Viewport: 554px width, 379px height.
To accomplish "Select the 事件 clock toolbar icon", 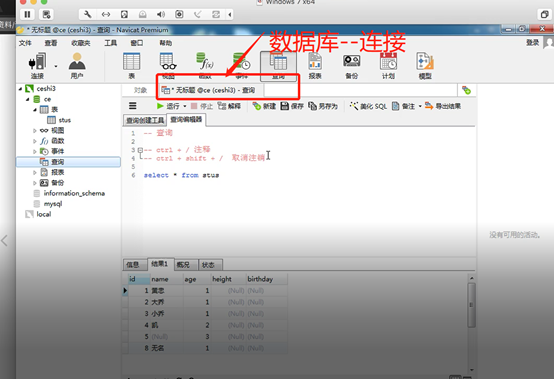I will coord(242,66).
